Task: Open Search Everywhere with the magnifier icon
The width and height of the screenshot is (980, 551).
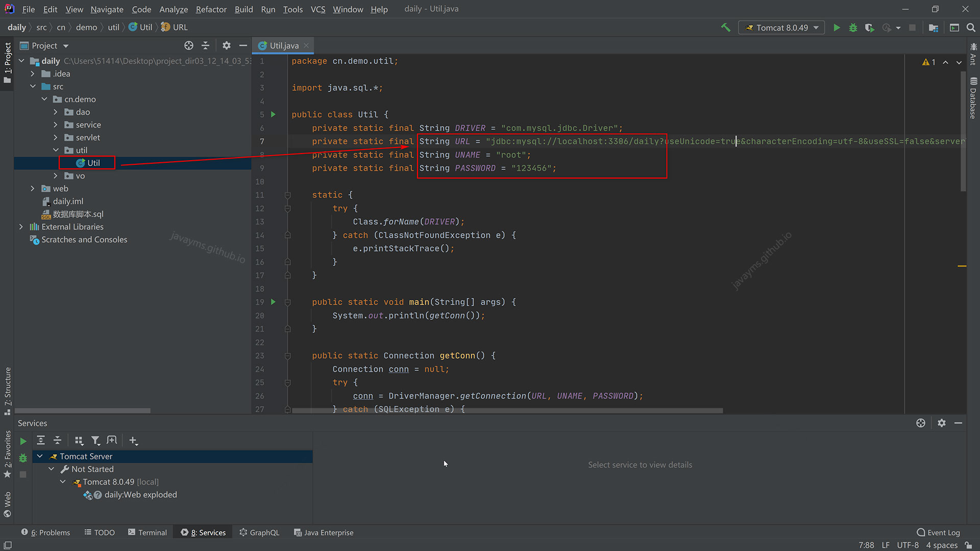Action: pyautogui.click(x=971, y=28)
